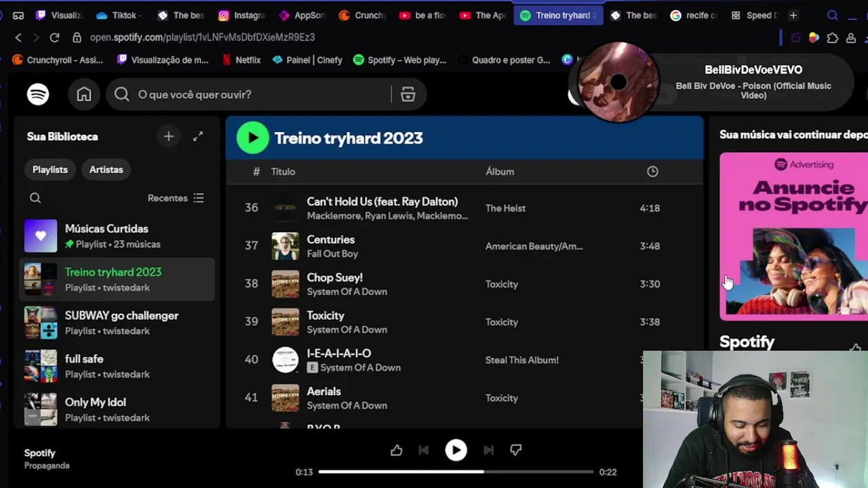
Task: Click the Álbum column header
Action: [x=500, y=171]
